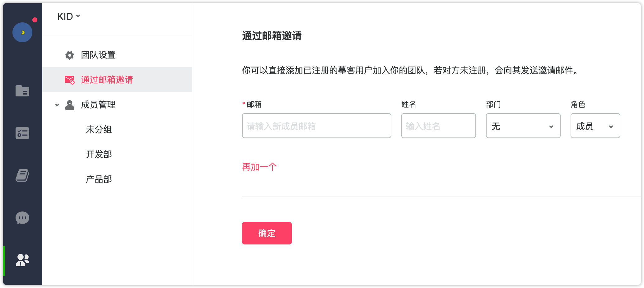Select the 开发部 department
644x288 pixels.
coord(99,154)
